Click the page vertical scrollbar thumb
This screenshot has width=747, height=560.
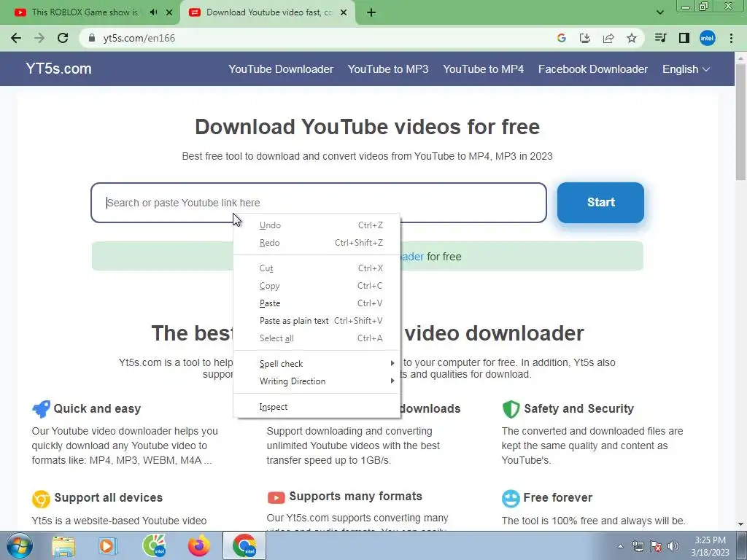740,122
